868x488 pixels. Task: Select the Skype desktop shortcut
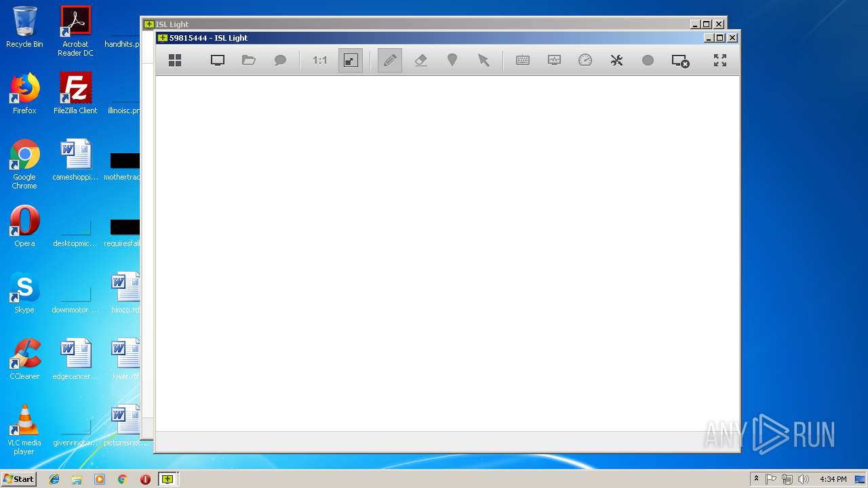point(24,293)
